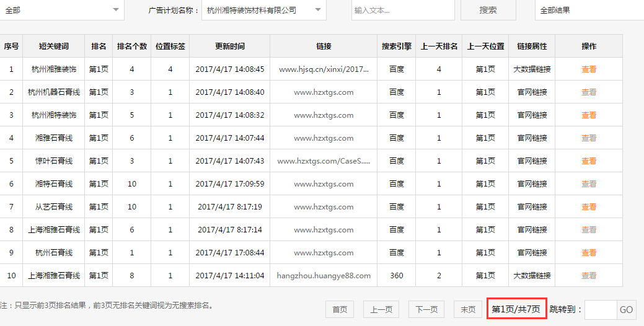Click timestamp 2017/4/17 17:09:59
This screenshot has height=326, width=644.
tap(229, 184)
